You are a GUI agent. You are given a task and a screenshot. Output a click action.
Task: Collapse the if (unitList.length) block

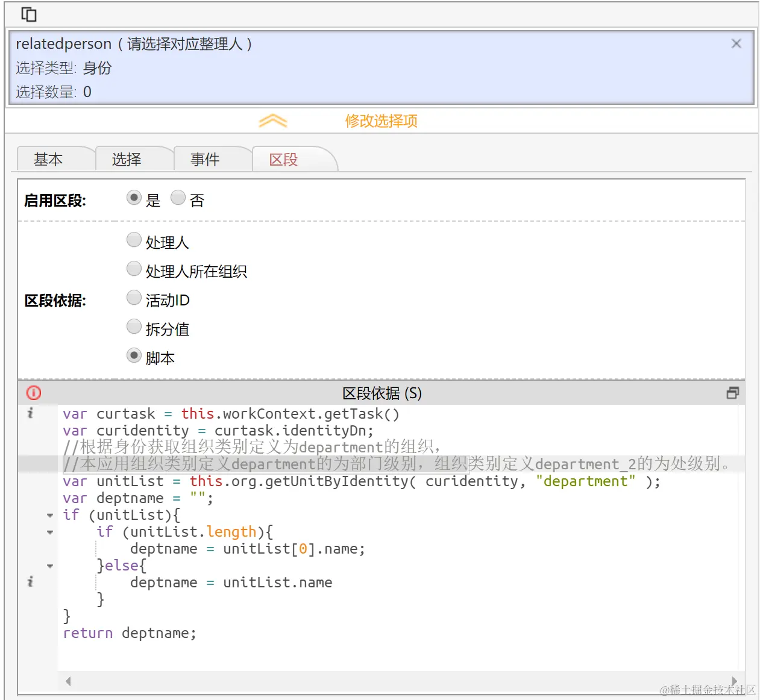pyautogui.click(x=50, y=532)
